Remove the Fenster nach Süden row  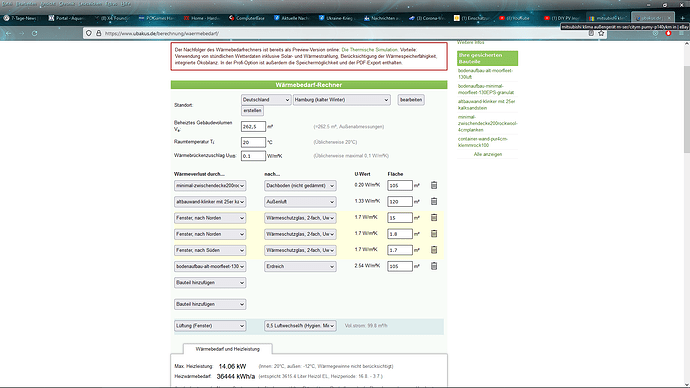pyautogui.click(x=434, y=250)
